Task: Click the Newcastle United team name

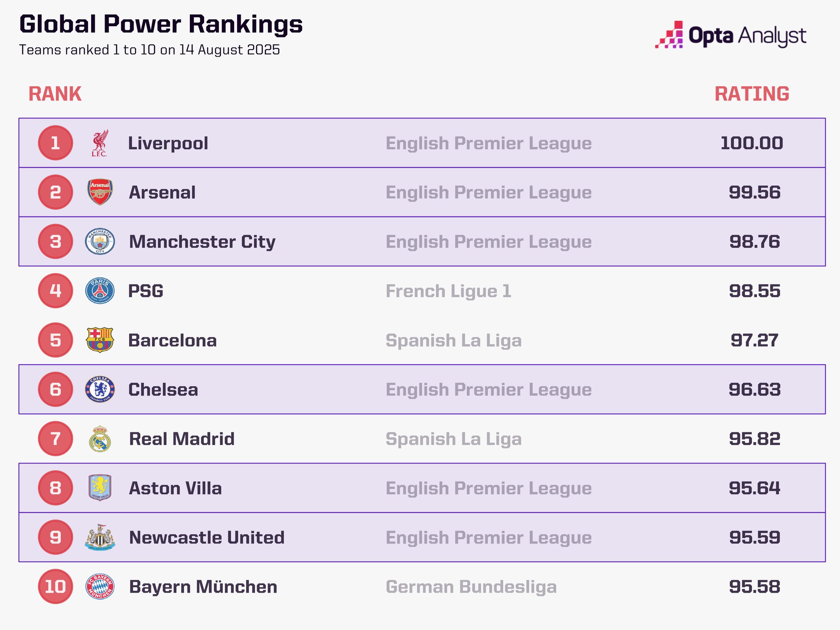Action: tap(207, 538)
